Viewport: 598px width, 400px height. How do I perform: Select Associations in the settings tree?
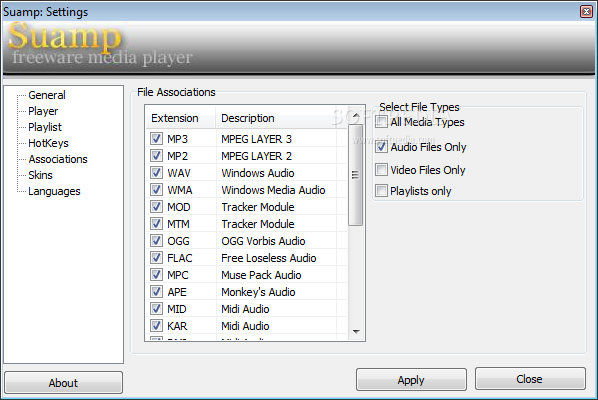click(58, 159)
